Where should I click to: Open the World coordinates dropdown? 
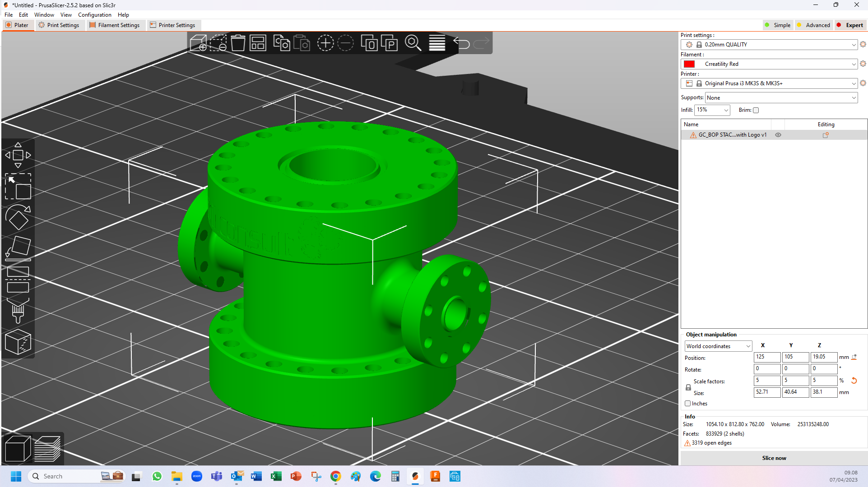pos(718,346)
